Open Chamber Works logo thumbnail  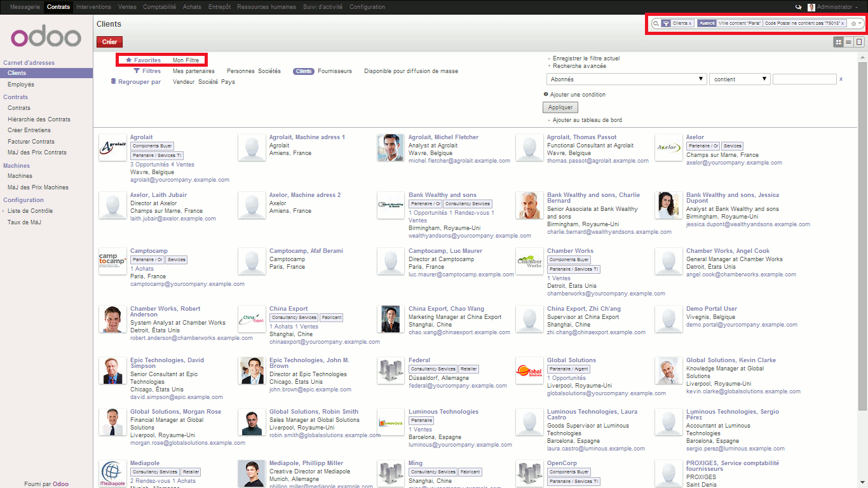click(x=529, y=261)
